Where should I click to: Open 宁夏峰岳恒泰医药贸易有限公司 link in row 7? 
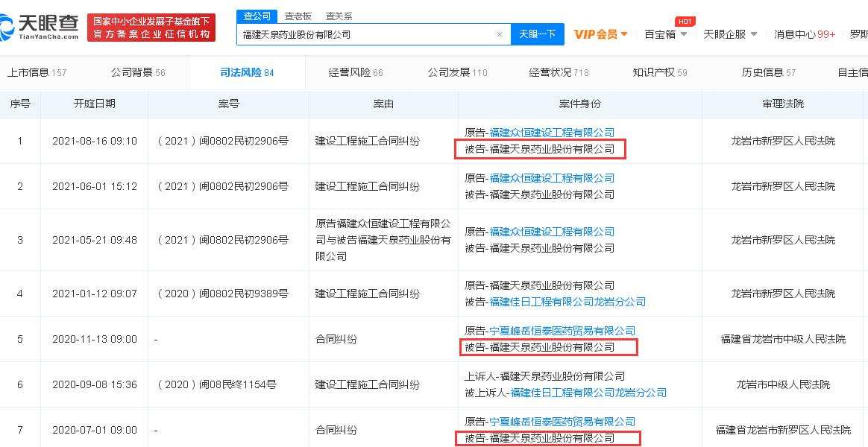pyautogui.click(x=562, y=422)
